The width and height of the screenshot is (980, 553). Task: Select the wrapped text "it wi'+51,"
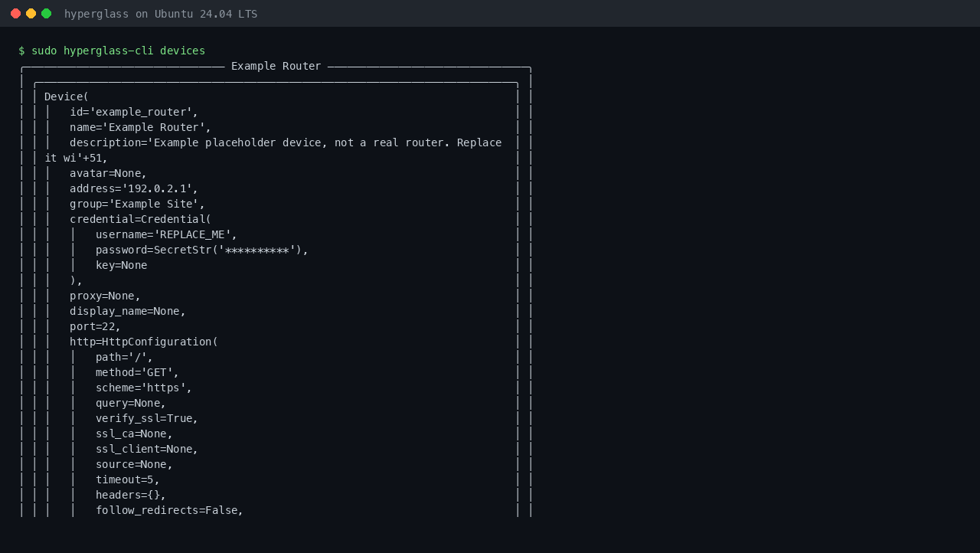point(77,158)
